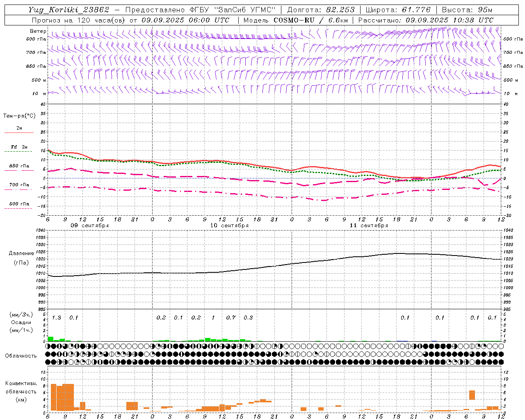
Task: Click the 'Высота: 95м' header text
Action: (467, 10)
